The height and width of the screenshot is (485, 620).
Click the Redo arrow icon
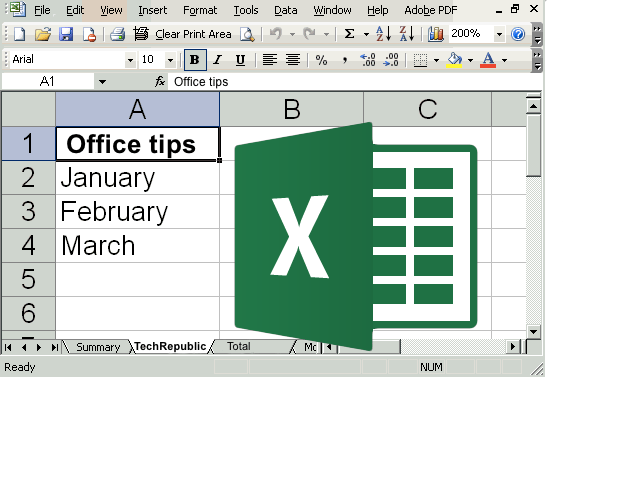coord(310,34)
